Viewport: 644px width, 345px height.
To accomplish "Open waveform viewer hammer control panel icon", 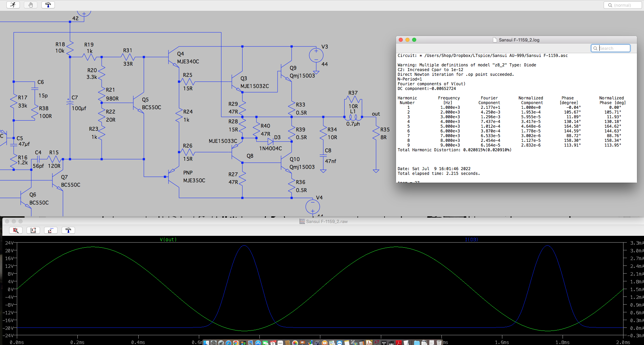I will pyautogui.click(x=68, y=230).
